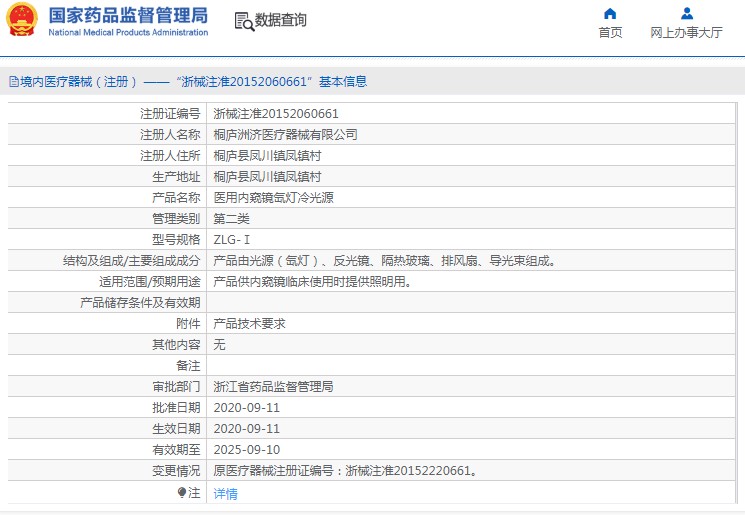
Task: Click the 变更情况 row label
Action: pyautogui.click(x=176, y=471)
